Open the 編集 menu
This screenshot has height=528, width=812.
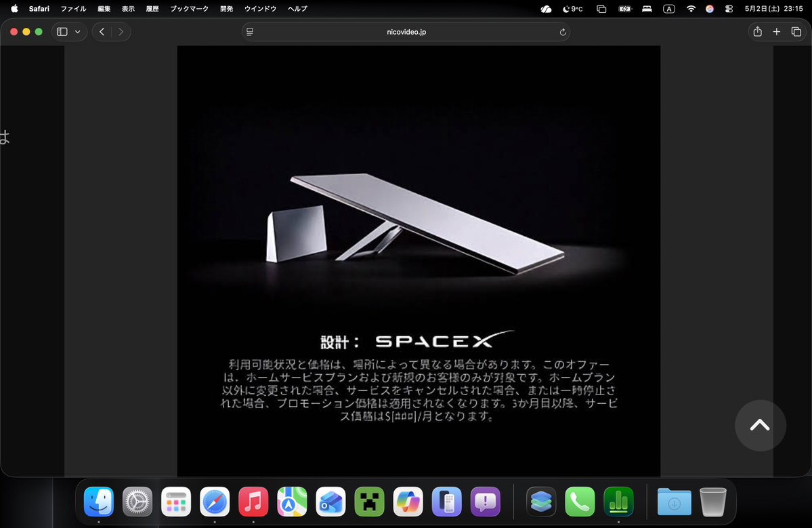104,8
